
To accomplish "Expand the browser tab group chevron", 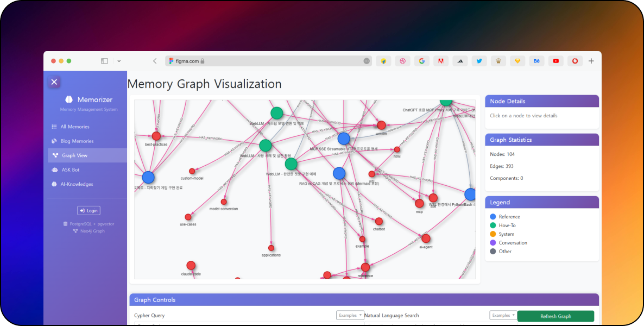I will pyautogui.click(x=119, y=61).
